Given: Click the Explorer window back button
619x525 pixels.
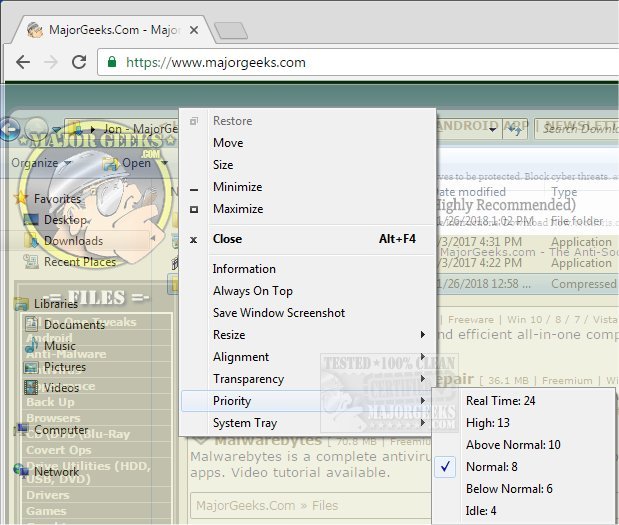Looking at the screenshot, I should pos(9,129).
